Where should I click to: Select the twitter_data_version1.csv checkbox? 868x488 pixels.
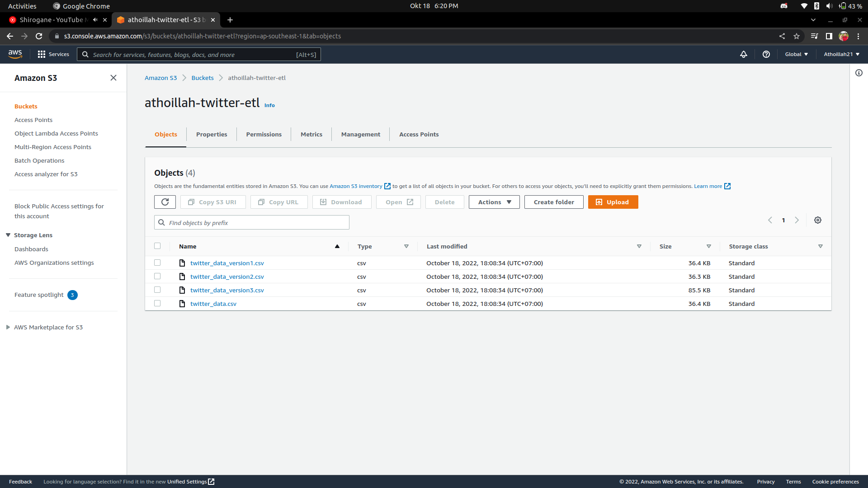(x=157, y=263)
